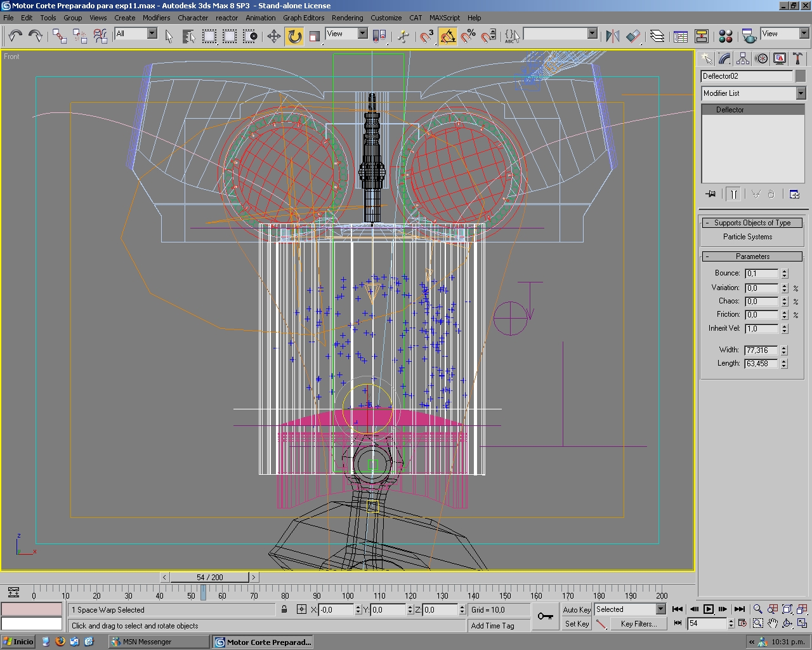Toggle the Angle Snap button

448,36
